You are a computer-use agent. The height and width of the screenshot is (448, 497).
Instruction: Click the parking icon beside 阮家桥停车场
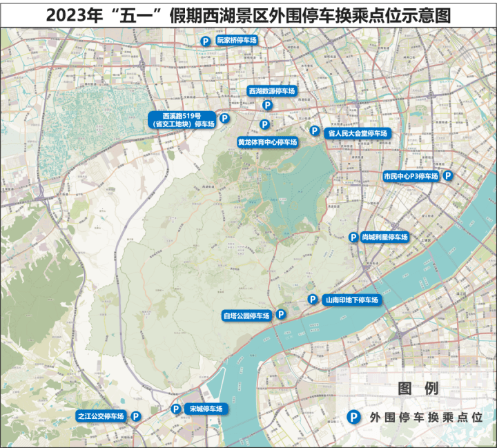point(205,41)
